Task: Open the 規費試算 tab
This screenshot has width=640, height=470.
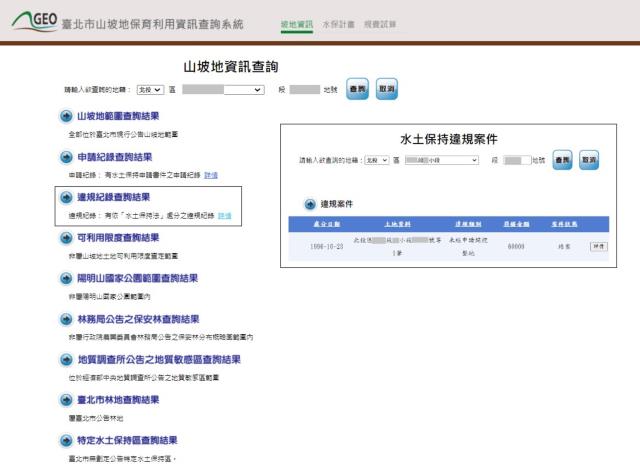Action: tap(380, 24)
